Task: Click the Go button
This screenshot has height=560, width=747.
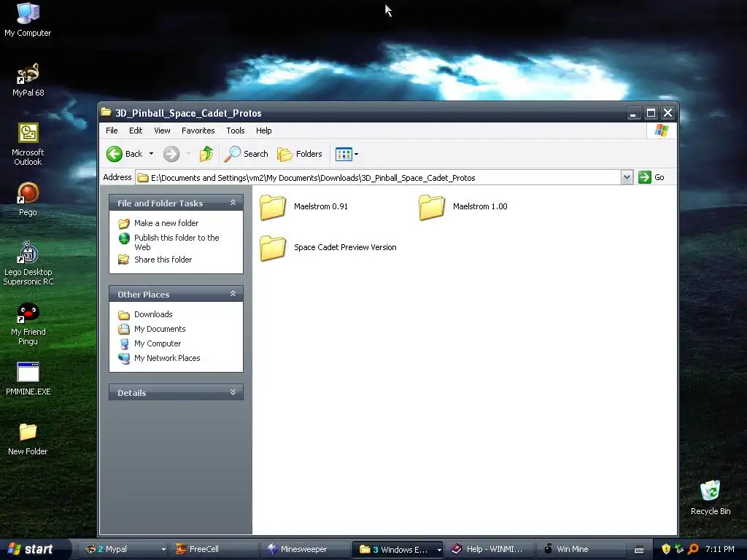Action: (x=651, y=177)
